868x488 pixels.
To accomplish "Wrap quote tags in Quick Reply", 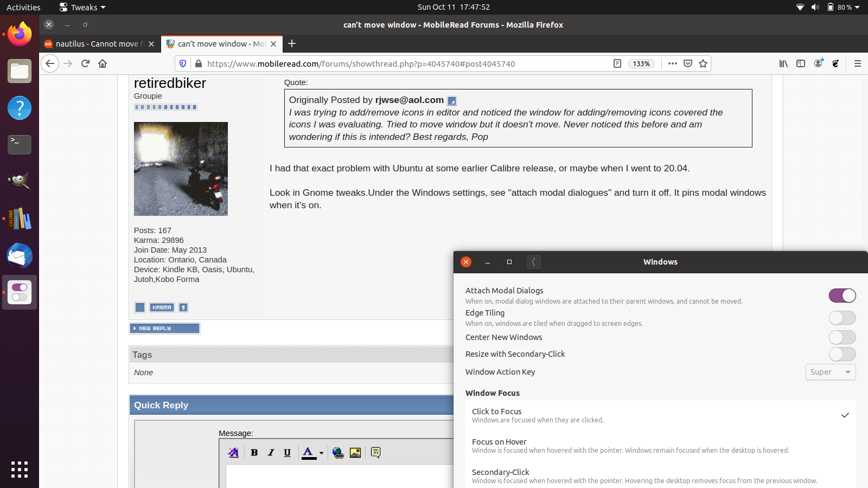I will click(x=375, y=452).
